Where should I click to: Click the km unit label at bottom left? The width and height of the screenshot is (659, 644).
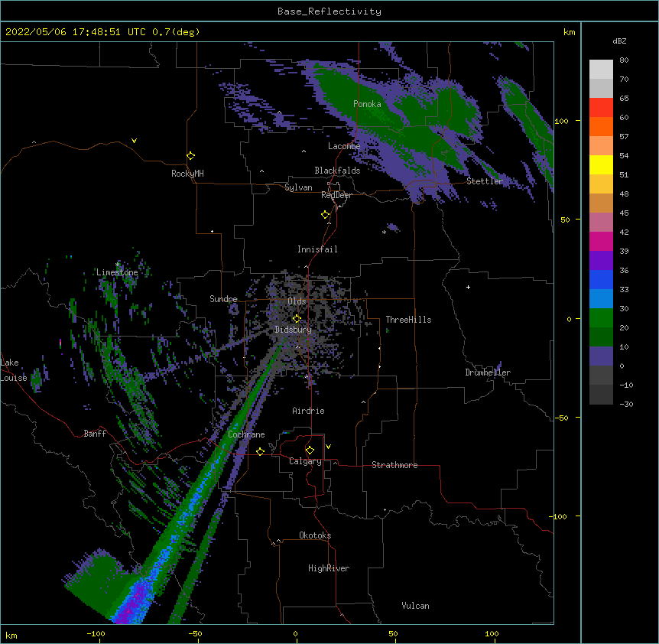tap(11, 635)
